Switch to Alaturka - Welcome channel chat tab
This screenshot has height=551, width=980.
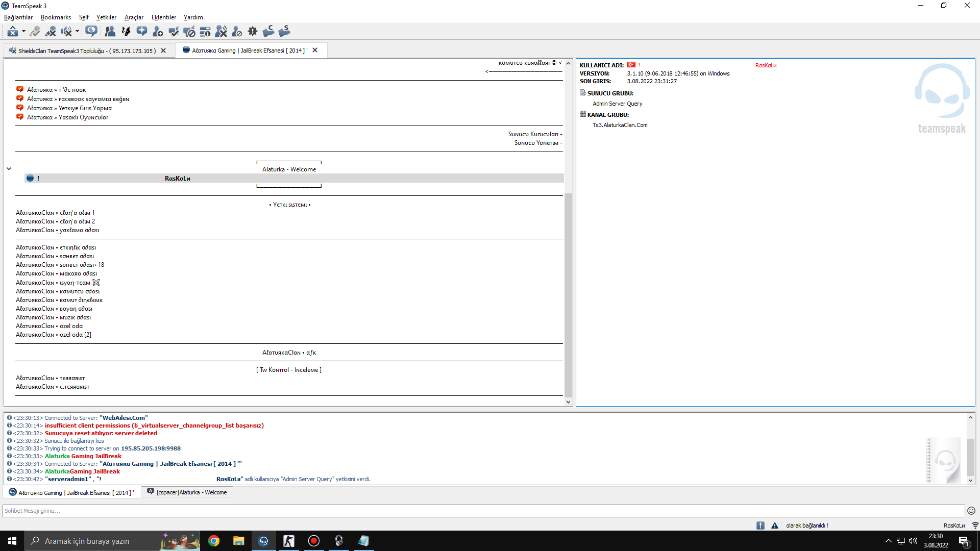tap(187, 492)
